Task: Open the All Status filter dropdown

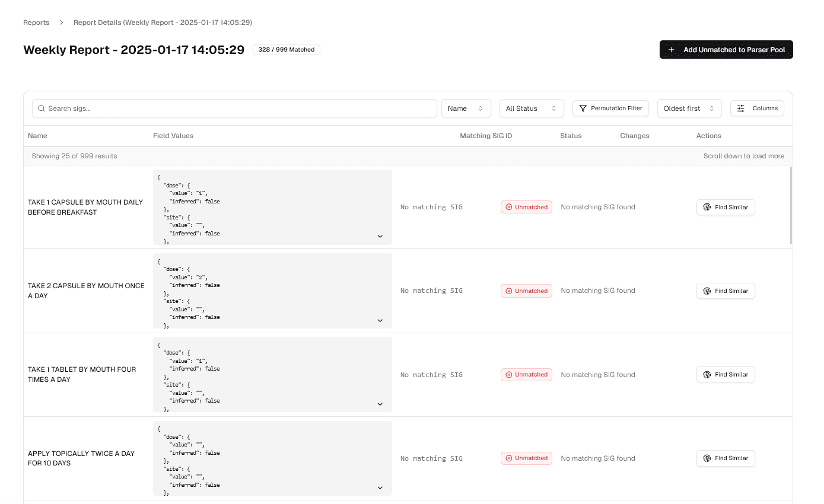Action: click(531, 108)
